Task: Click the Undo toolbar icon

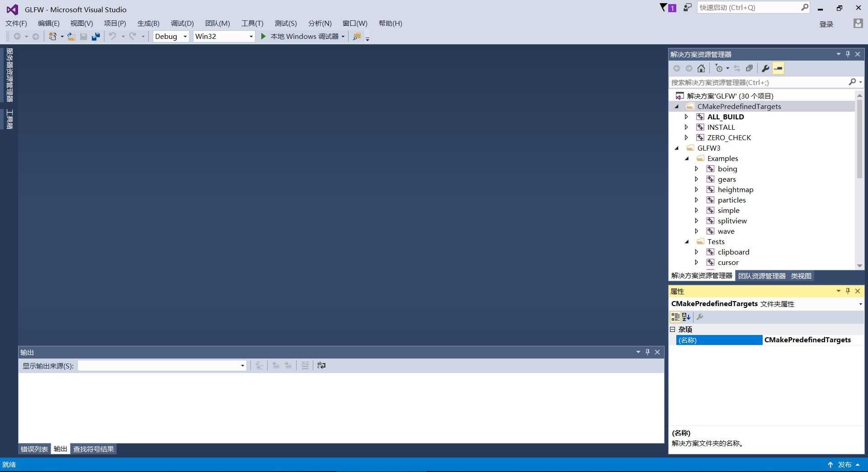Action: (113, 36)
